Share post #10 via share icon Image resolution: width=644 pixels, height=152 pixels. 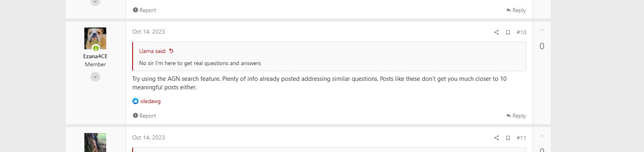click(x=496, y=32)
